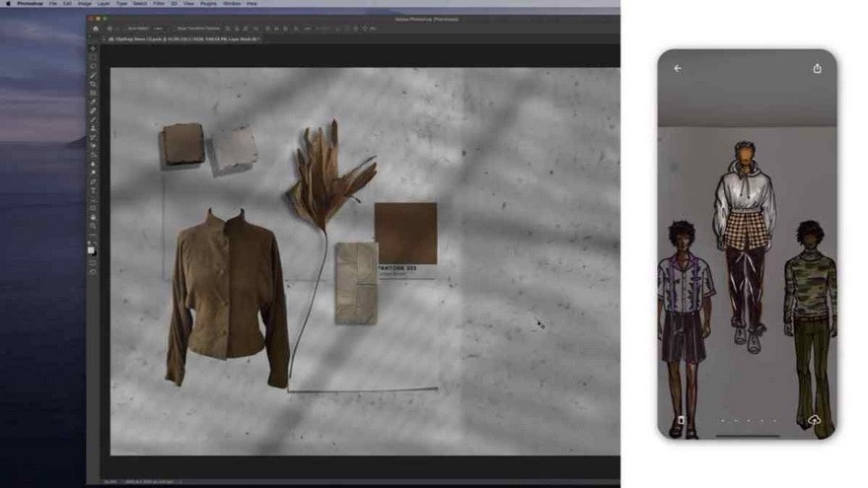This screenshot has width=868, height=488.
Task: Select the Lasso tool
Action: [x=93, y=66]
